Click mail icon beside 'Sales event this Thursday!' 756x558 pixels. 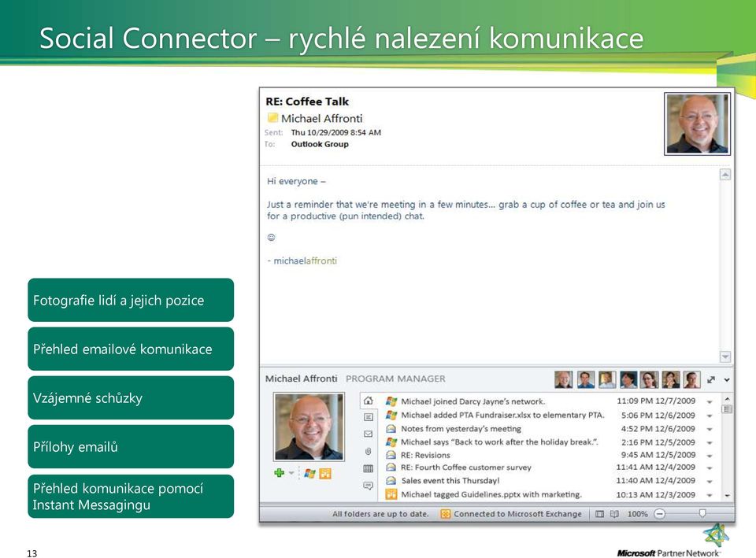coord(391,480)
